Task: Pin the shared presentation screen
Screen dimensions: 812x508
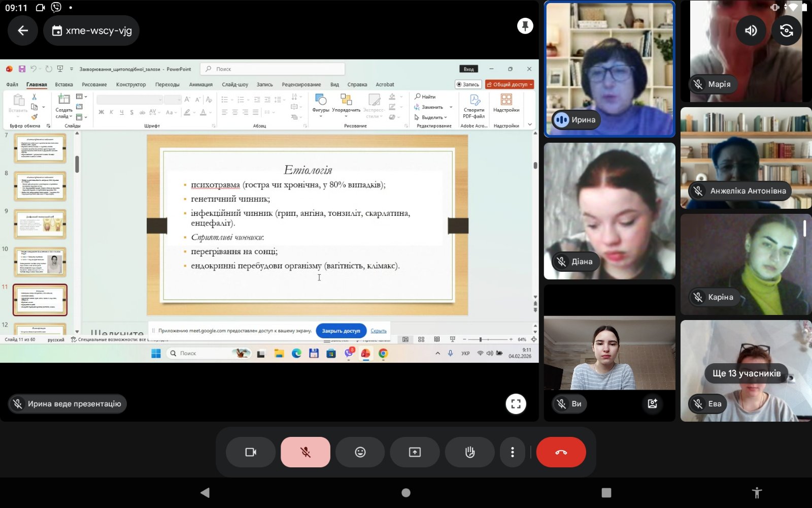Action: tap(525, 26)
